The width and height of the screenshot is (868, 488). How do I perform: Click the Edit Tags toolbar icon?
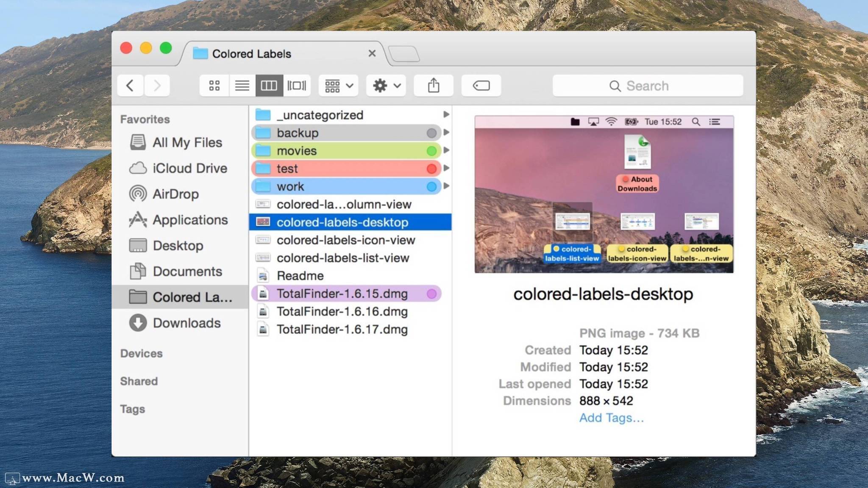click(x=481, y=86)
